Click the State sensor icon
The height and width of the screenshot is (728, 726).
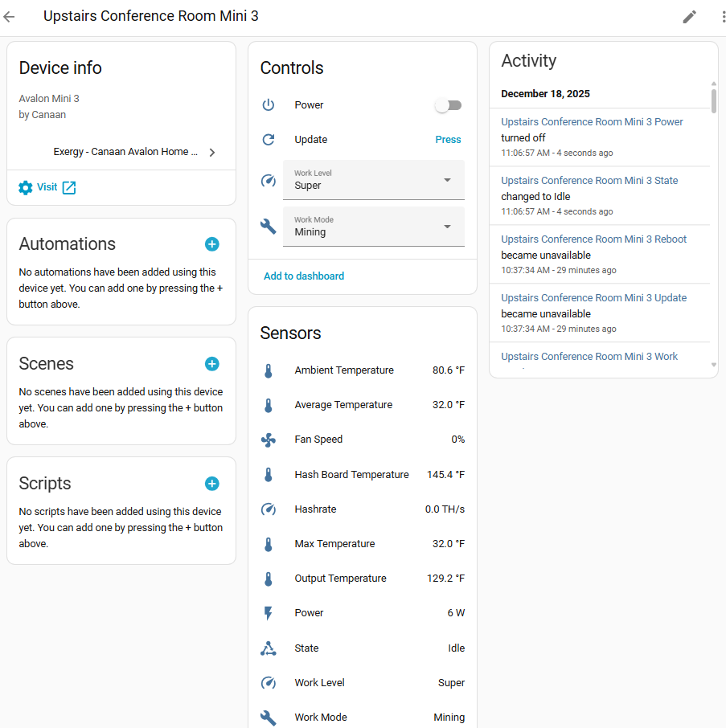click(x=268, y=648)
